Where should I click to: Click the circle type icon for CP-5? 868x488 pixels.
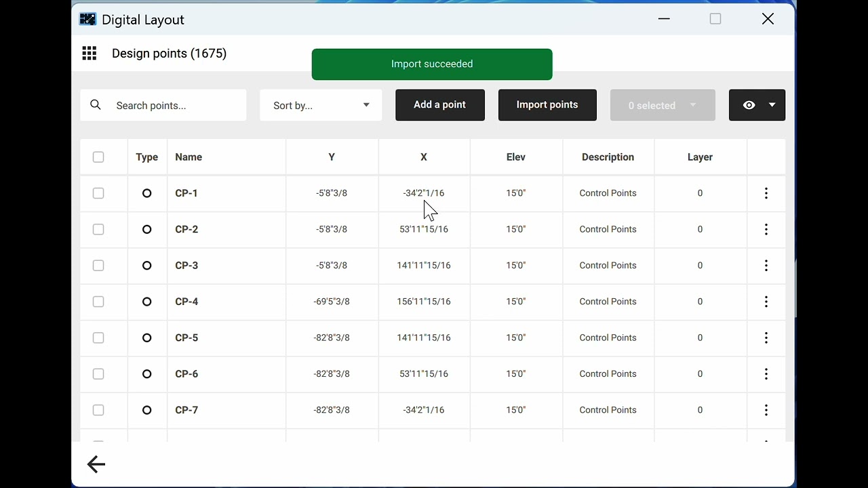pos(146,338)
